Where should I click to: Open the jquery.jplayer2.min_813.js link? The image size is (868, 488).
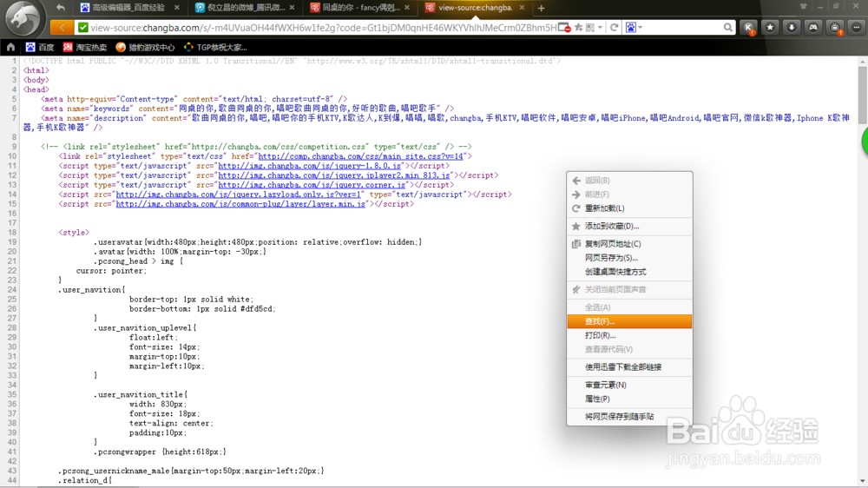(334, 175)
